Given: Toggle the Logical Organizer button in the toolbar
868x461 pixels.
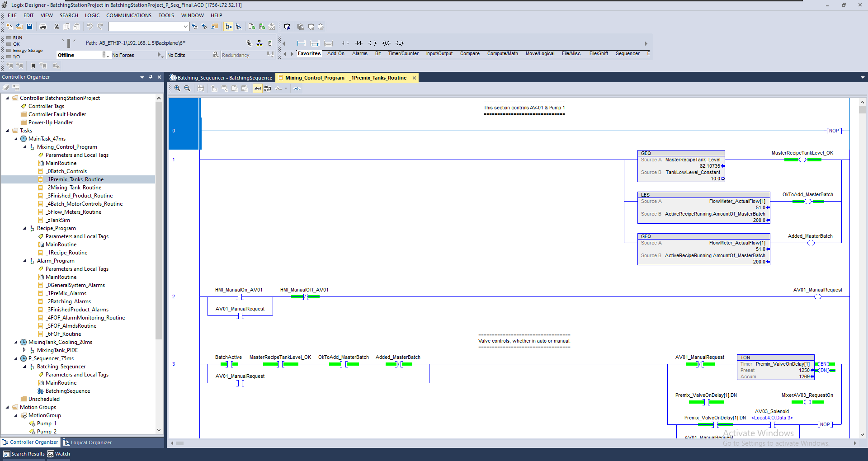Looking at the screenshot, I should [239, 27].
